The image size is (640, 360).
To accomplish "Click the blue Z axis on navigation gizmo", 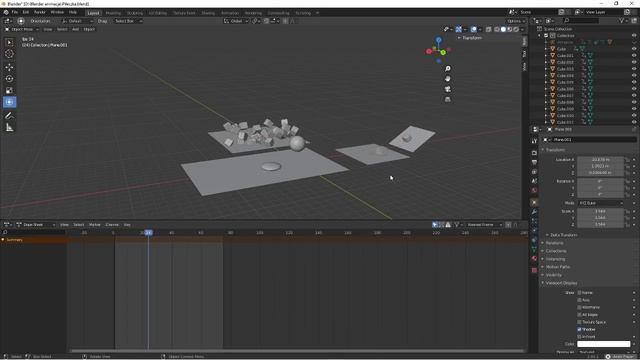I will pyautogui.click(x=439, y=40).
